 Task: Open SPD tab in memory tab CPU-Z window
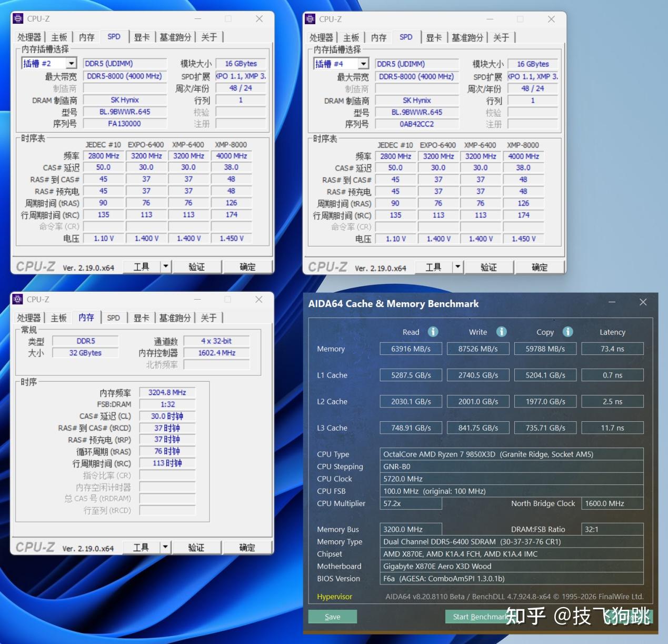point(113,318)
